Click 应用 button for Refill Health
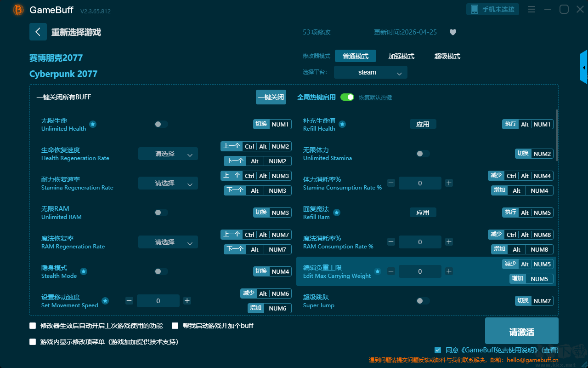588x368 pixels. point(423,124)
